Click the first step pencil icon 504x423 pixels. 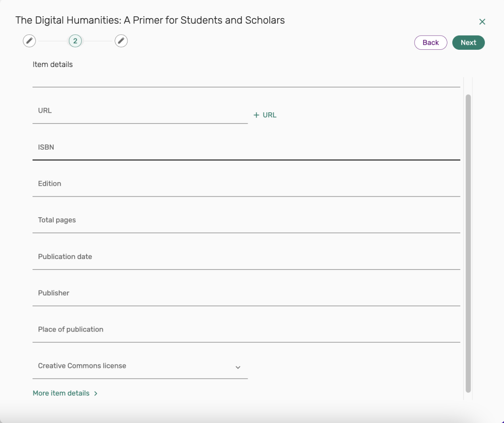coord(30,41)
